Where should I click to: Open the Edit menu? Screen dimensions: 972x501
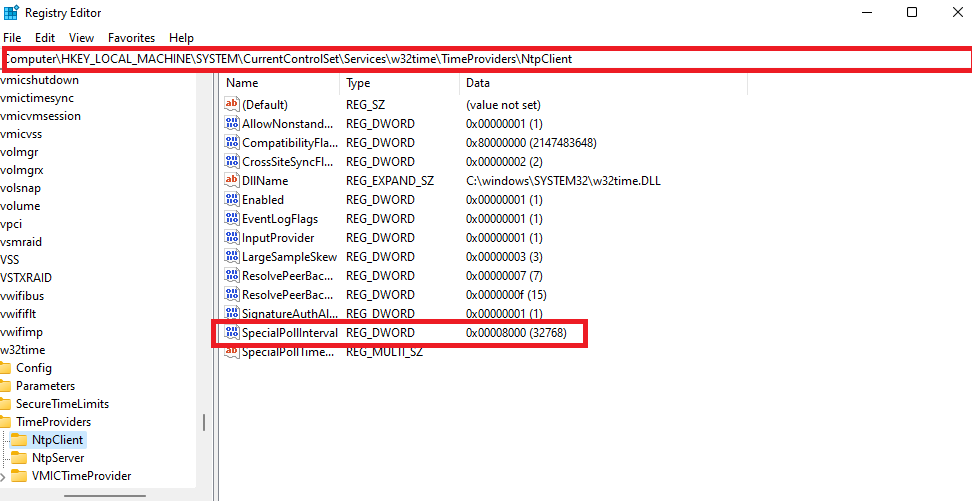click(45, 37)
